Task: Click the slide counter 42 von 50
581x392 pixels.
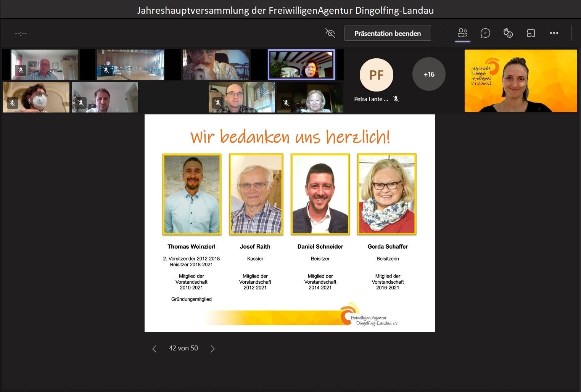Action: tap(183, 348)
